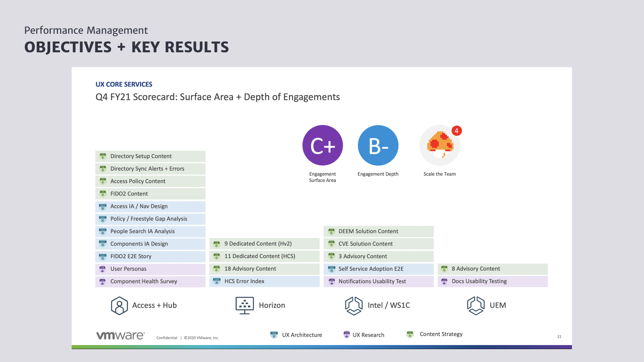Click the UX Research legend icon
Screen dimensions: 644x362
click(347, 335)
